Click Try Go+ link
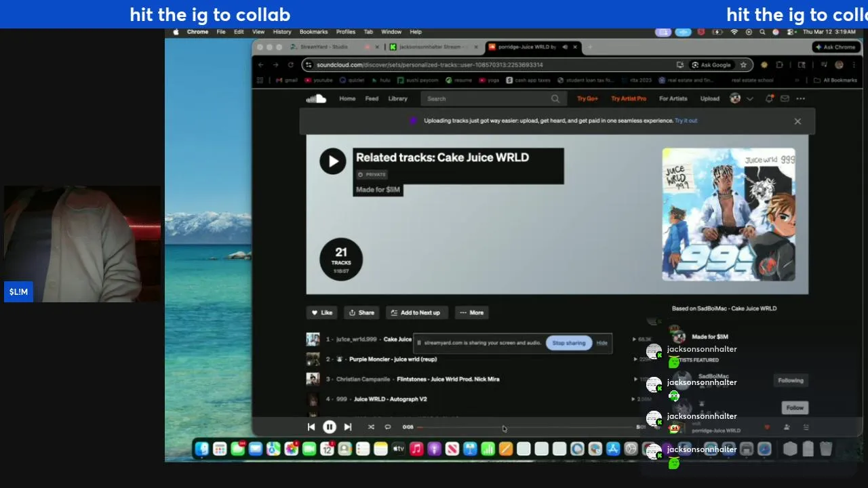868x488 pixels. pos(587,99)
